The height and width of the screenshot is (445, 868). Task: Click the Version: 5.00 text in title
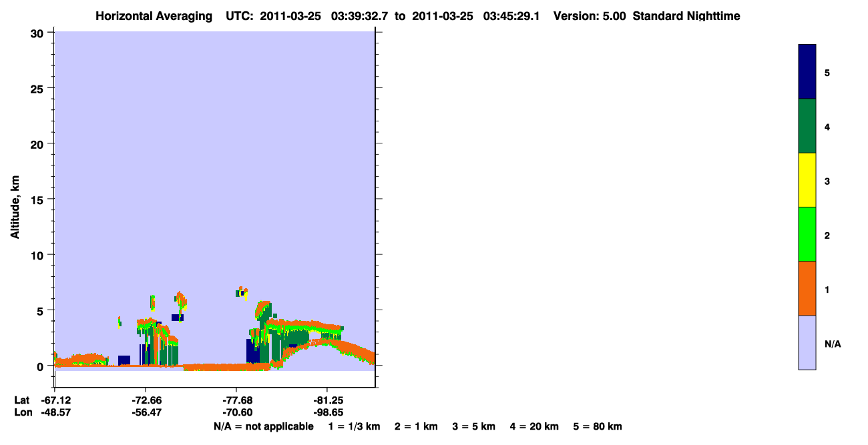590,15
